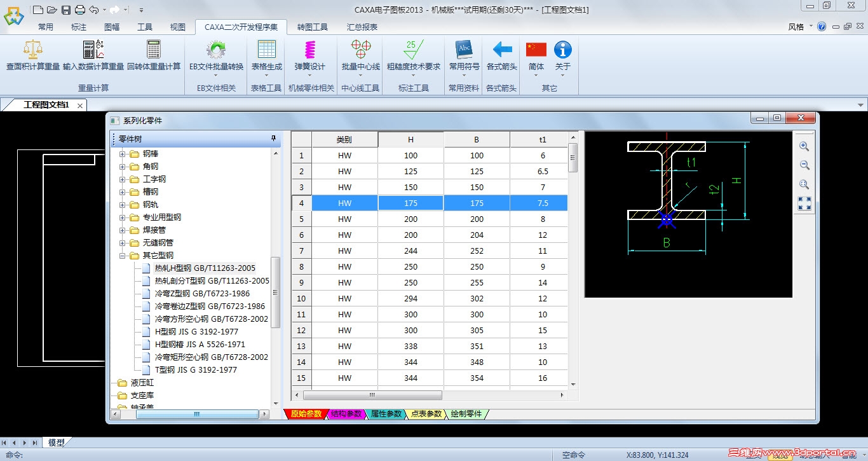Image resolution: width=868 pixels, height=461 pixels.
Task: Select row header number 7 in the table
Action: (302, 251)
